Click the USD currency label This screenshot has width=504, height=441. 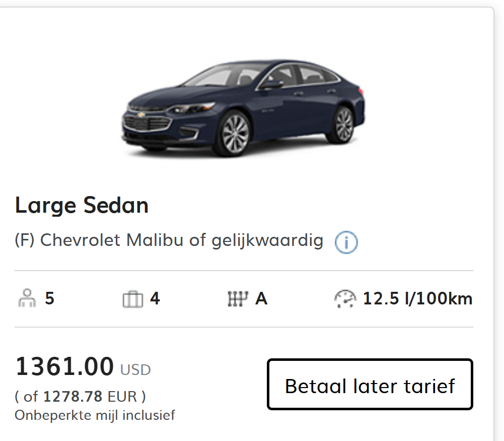tap(135, 370)
